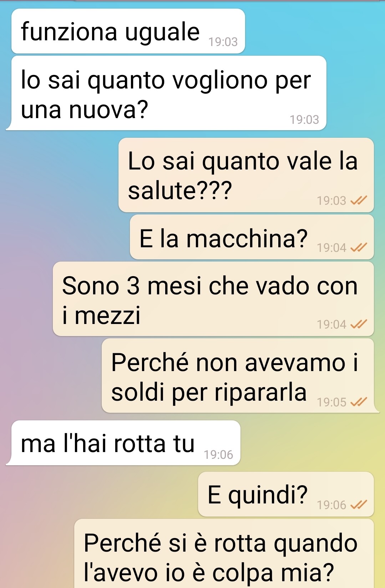Select the 'E quindi?' message bubble
Viewport: 385px width, 588px height.
click(286, 494)
